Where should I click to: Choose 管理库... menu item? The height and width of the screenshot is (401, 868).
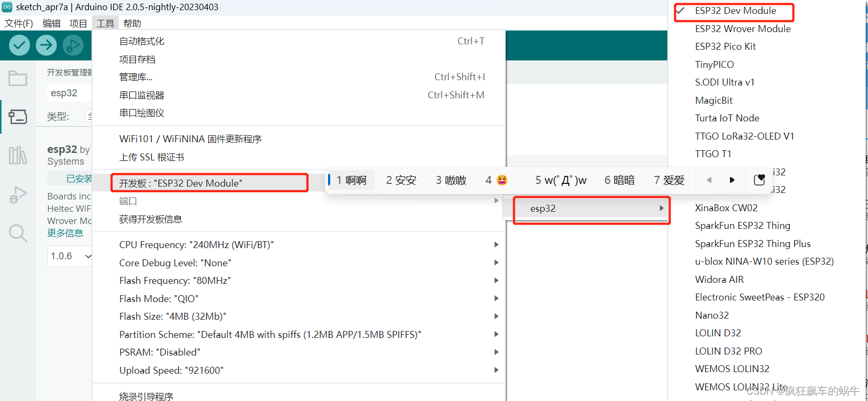[299, 77]
